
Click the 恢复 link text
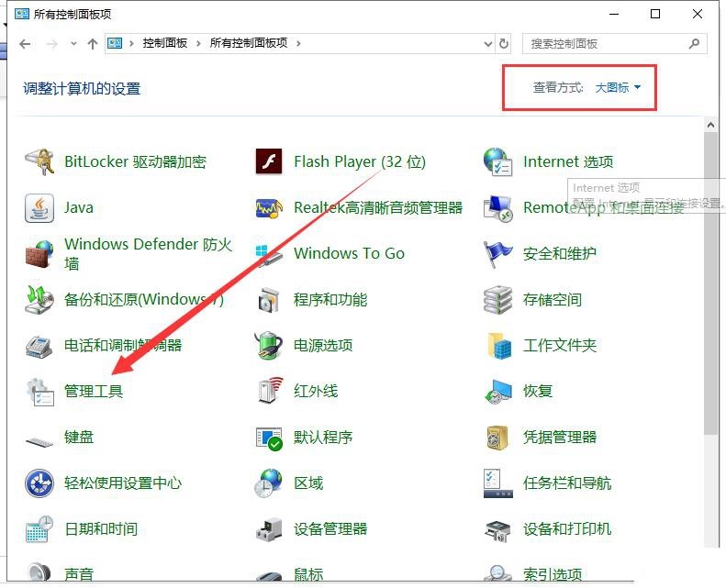coord(538,392)
